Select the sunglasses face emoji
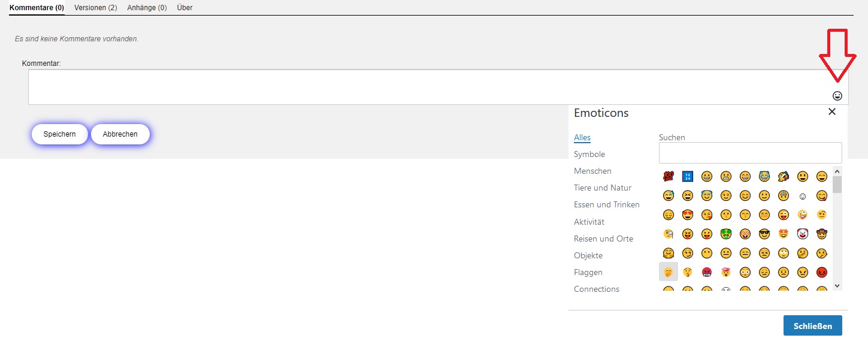 tap(764, 234)
